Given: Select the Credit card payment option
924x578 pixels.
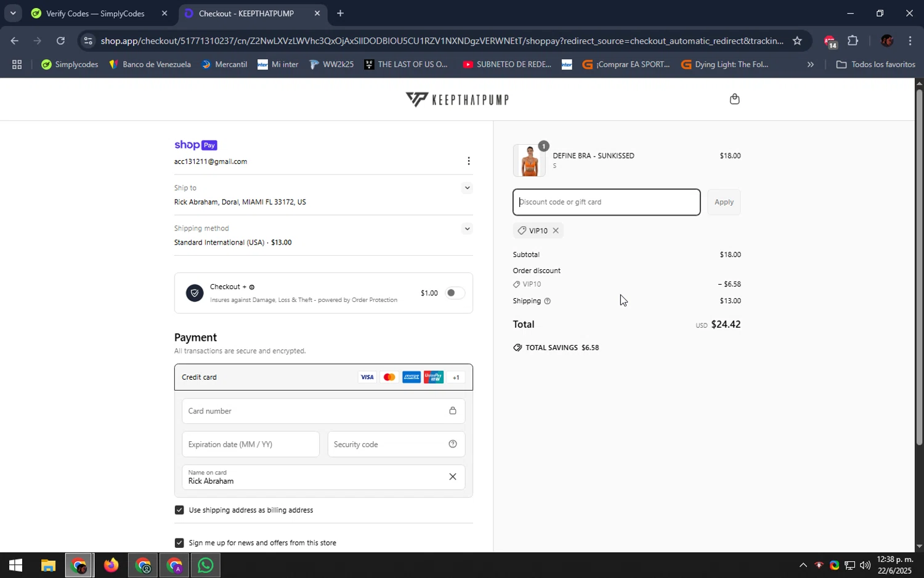Looking at the screenshot, I should pyautogui.click(x=323, y=377).
